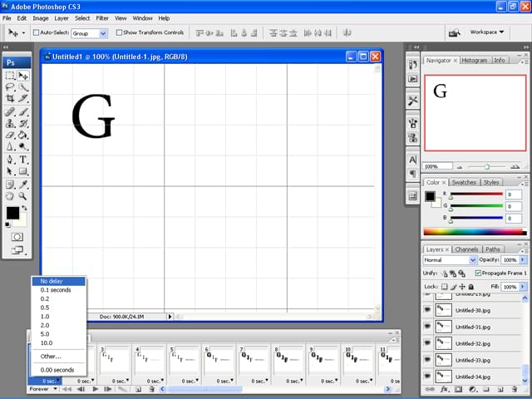This screenshot has height=399, width=532.
Task: Hide the Untitled-34.jpg layer
Action: (x=427, y=377)
